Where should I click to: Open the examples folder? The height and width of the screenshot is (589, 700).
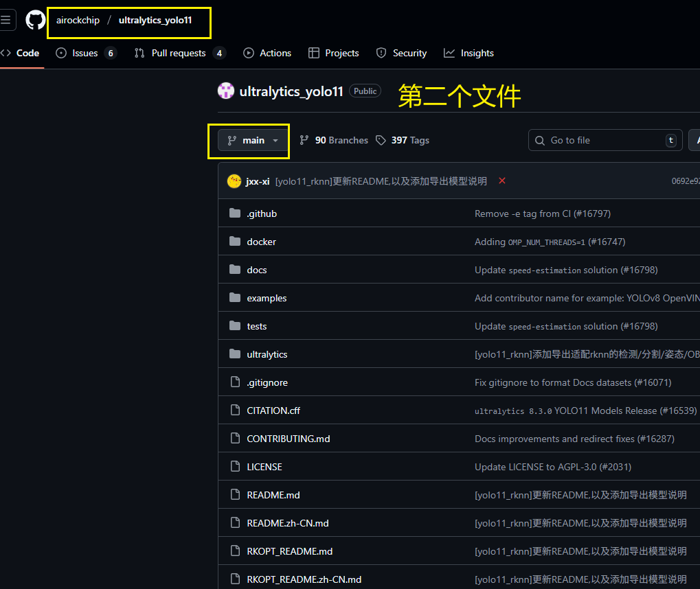tap(267, 298)
